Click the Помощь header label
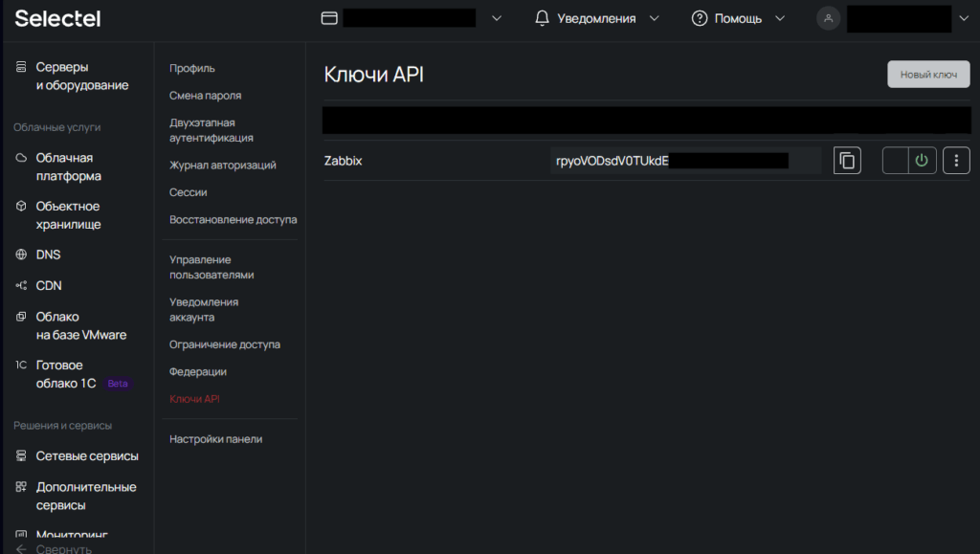The image size is (980, 554). (738, 19)
